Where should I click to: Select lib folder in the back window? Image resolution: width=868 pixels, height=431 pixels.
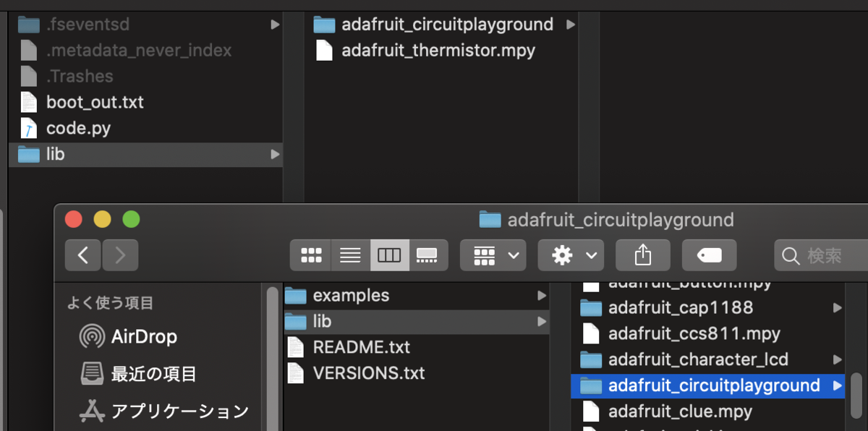coord(145,154)
